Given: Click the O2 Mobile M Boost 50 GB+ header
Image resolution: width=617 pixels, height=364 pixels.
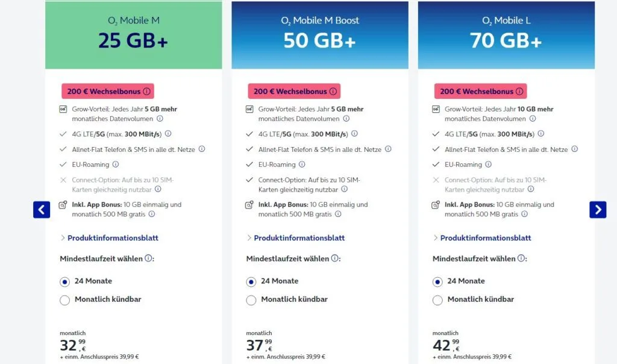Looking at the screenshot, I should pos(320,34).
